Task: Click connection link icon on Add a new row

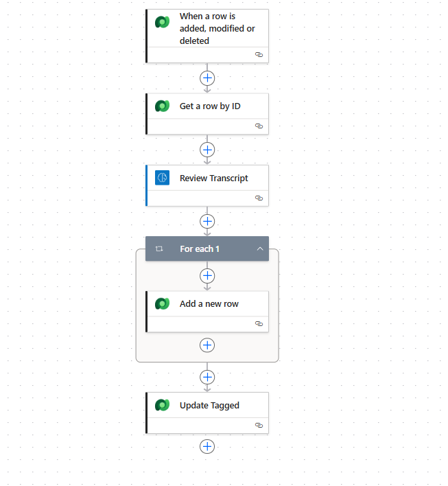Action: (259, 323)
